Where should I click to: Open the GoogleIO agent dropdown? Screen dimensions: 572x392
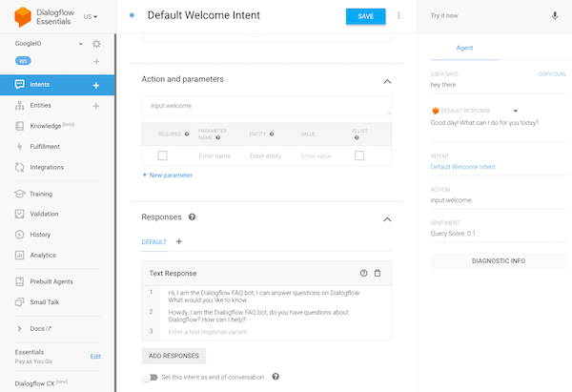81,44
